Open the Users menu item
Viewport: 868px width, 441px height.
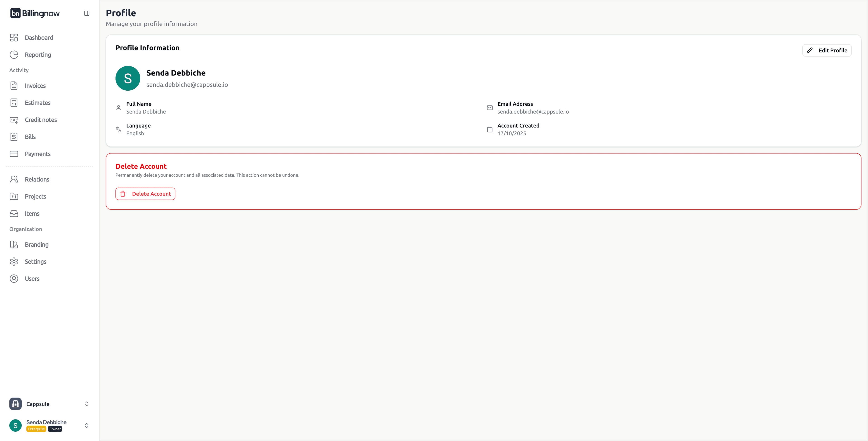point(32,279)
